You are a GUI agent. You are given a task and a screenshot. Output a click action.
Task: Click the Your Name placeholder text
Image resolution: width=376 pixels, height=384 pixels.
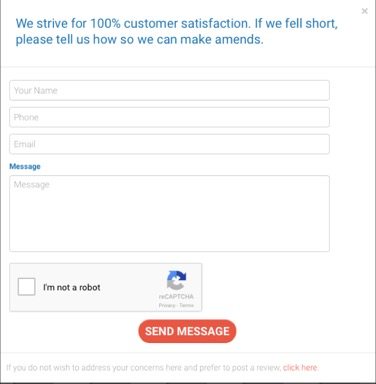click(36, 90)
